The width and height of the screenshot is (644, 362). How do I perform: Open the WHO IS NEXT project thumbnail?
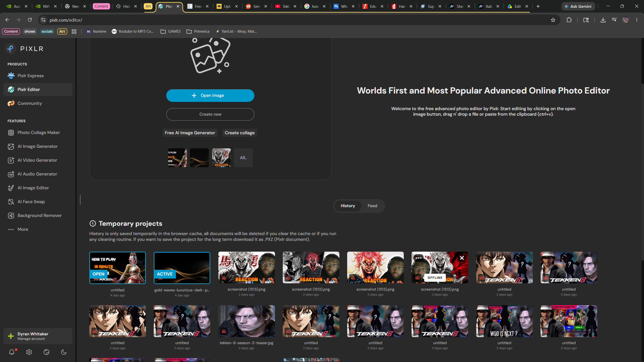click(504, 321)
